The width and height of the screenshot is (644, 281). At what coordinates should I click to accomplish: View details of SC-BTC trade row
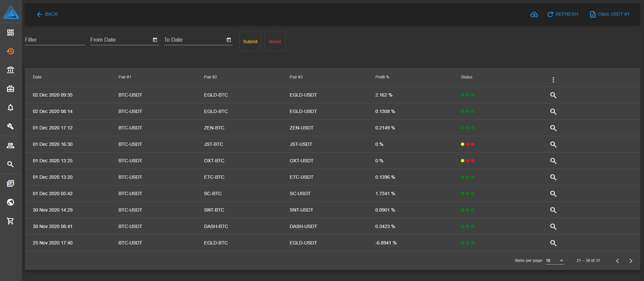click(x=553, y=194)
